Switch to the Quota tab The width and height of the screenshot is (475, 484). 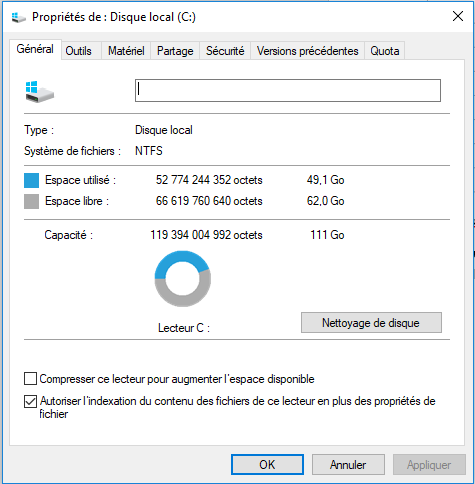385,51
